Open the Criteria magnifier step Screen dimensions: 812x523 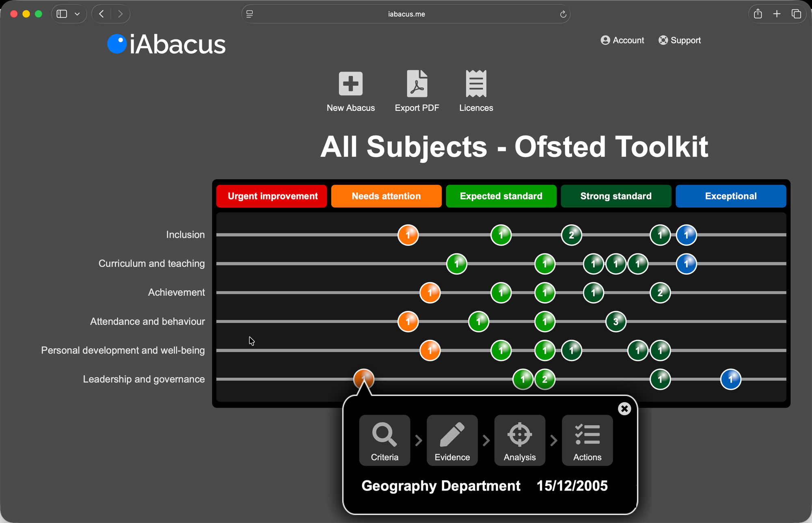click(384, 440)
